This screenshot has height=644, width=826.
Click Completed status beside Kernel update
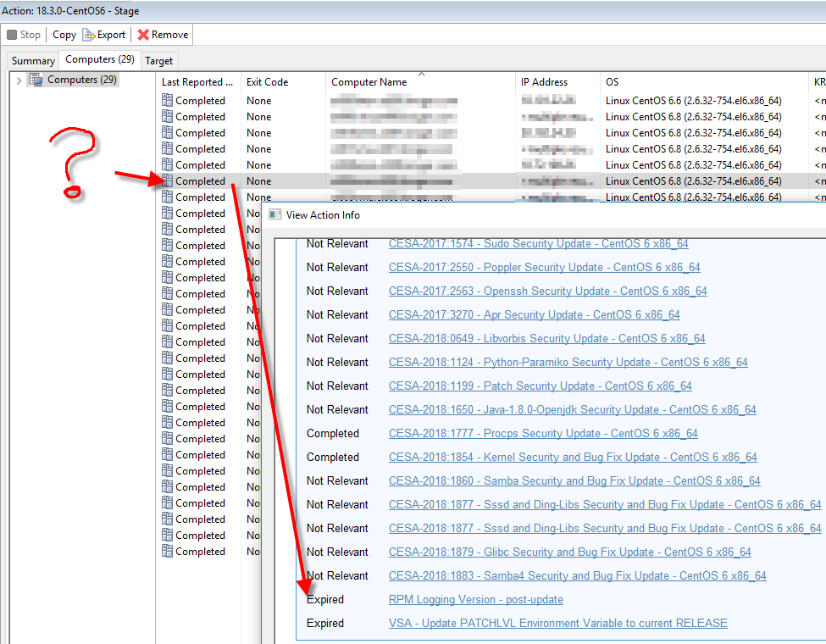click(332, 457)
